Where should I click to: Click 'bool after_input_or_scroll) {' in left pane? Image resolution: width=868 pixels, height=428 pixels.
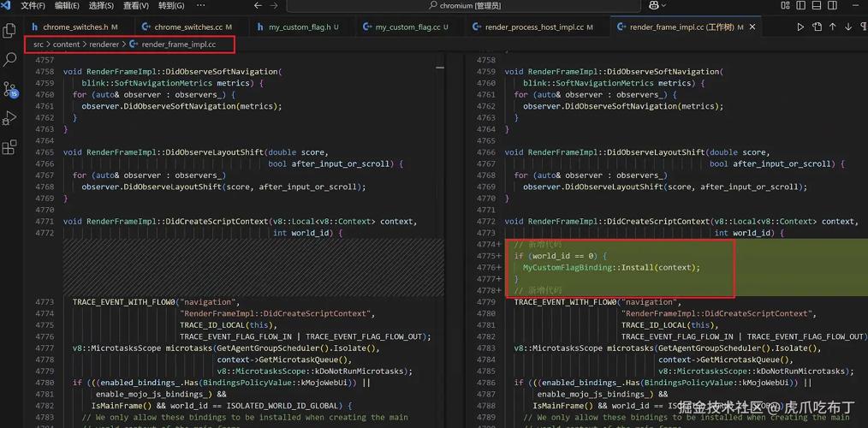tap(336, 163)
